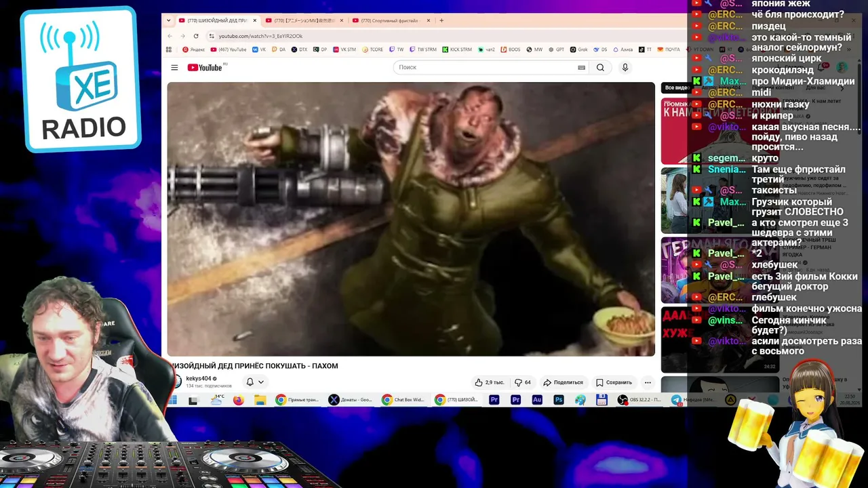Open the Grok bookmark
Image resolution: width=868 pixels, height=488 pixels.
coord(578,49)
